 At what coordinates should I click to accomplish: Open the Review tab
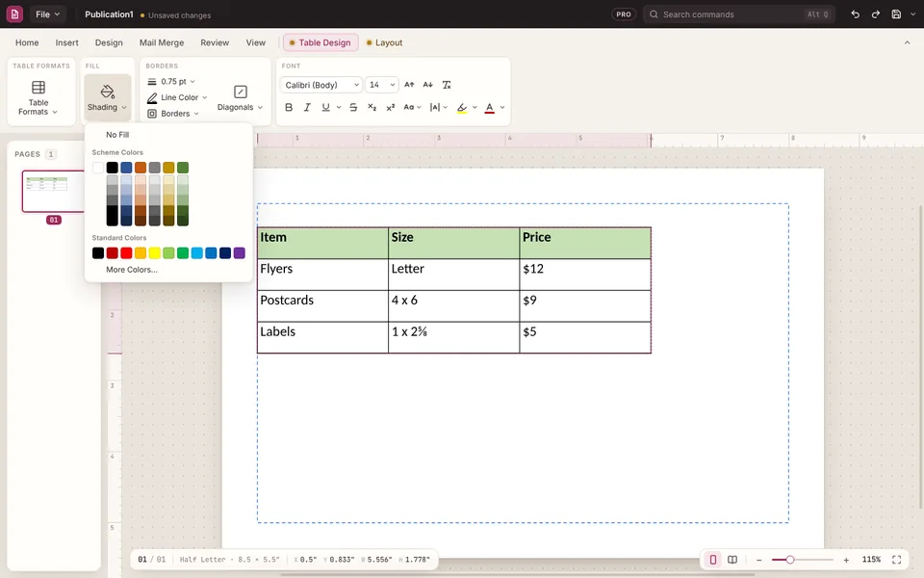tap(215, 42)
